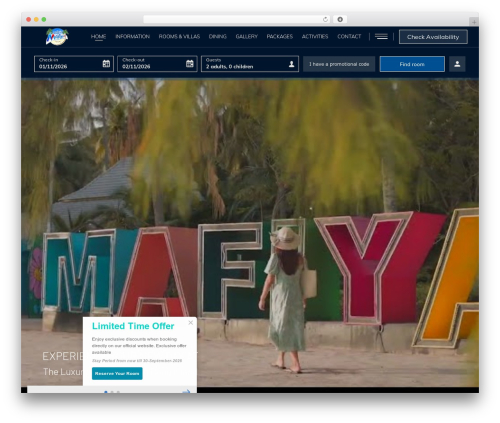Reload the page with the browser refresh icon
Viewport: 500px width, 423px height.
[x=325, y=19]
